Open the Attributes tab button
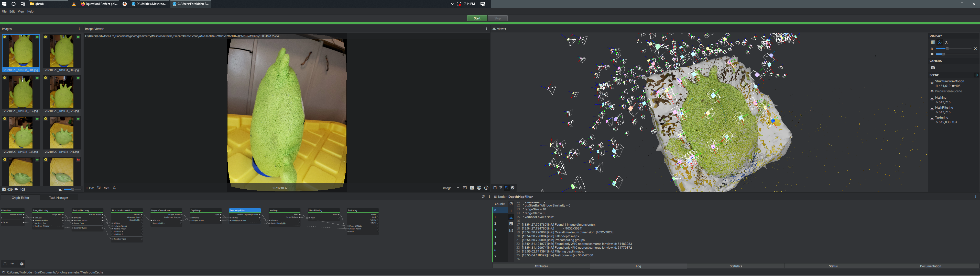The image size is (980, 276). click(x=541, y=266)
